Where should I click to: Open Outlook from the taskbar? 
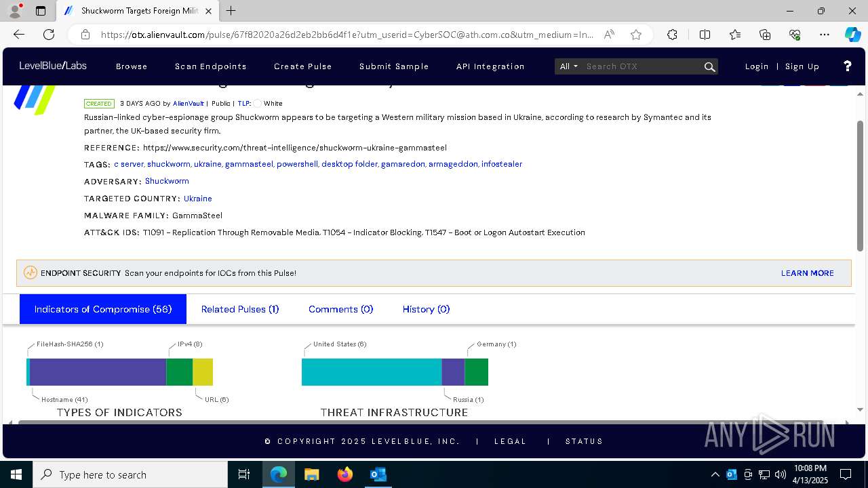[x=378, y=474]
